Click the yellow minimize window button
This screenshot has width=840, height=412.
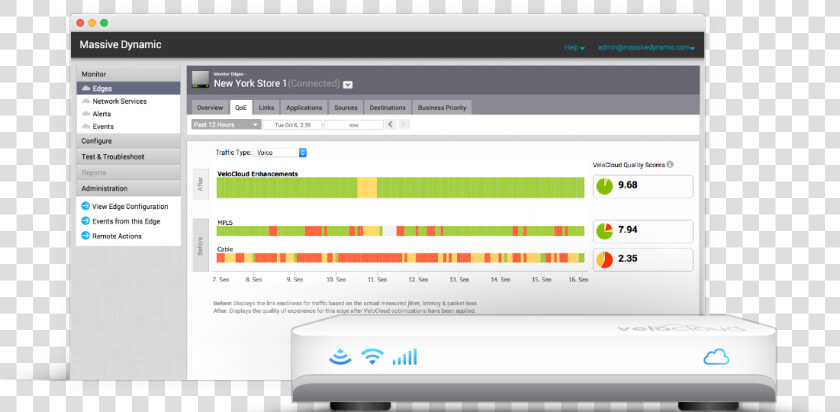tap(92, 23)
